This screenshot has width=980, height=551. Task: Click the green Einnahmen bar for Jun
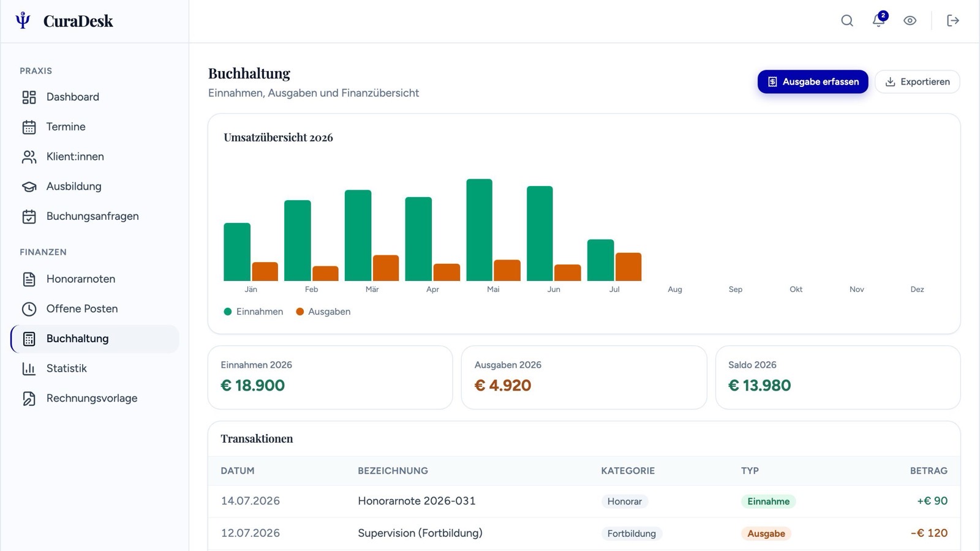click(540, 234)
